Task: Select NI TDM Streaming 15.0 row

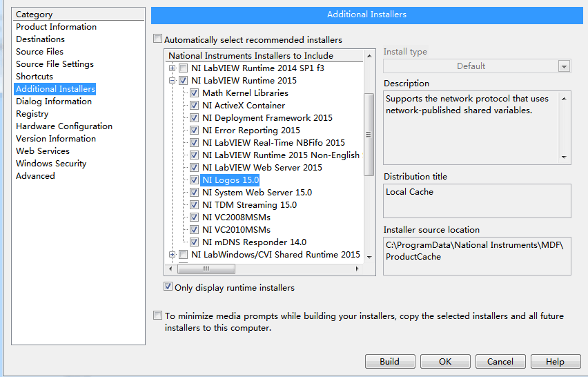Action: (249, 205)
